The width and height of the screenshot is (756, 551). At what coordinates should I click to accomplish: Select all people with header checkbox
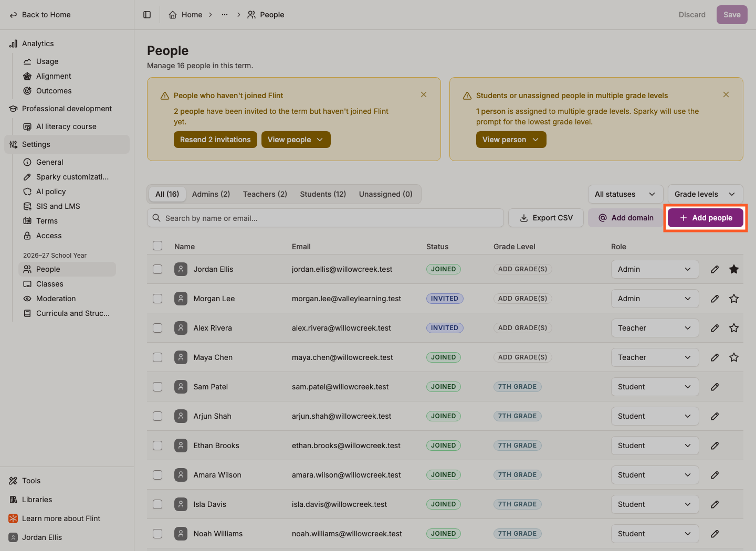point(157,246)
